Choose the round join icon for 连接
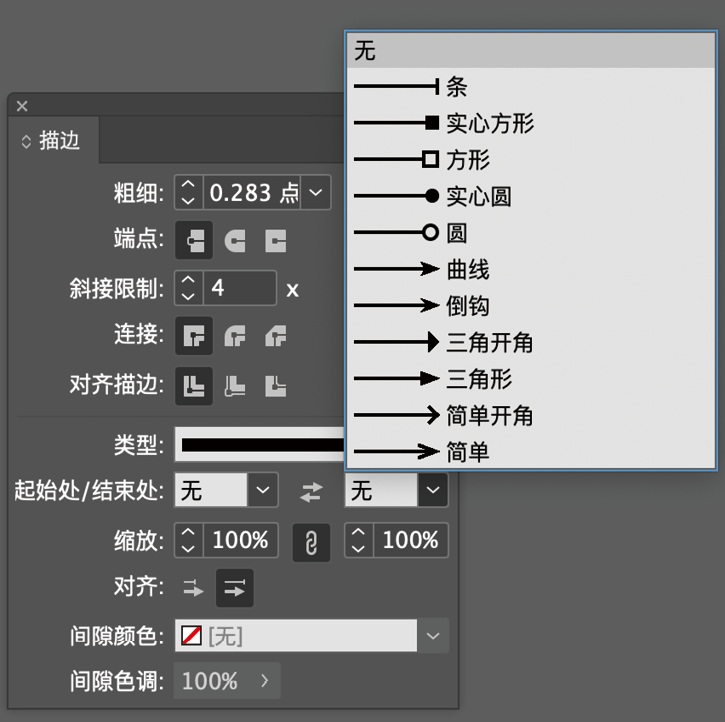Image resolution: width=725 pixels, height=722 pixels. click(234, 336)
